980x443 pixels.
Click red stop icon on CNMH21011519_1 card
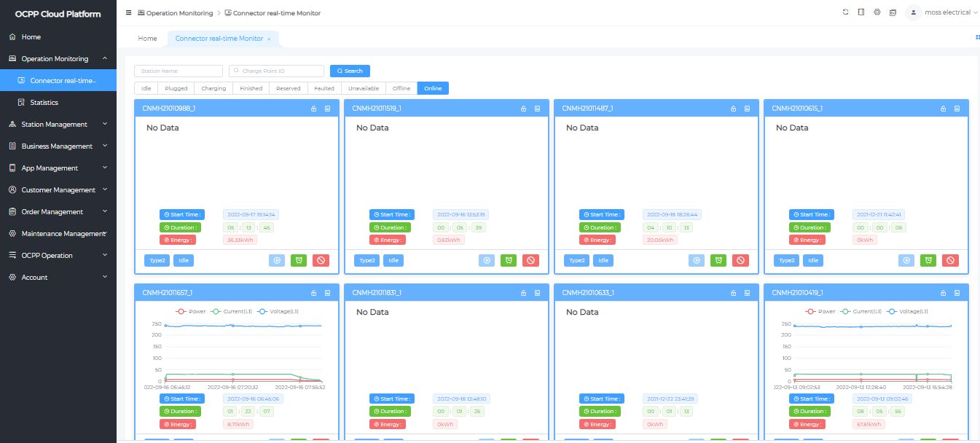530,260
